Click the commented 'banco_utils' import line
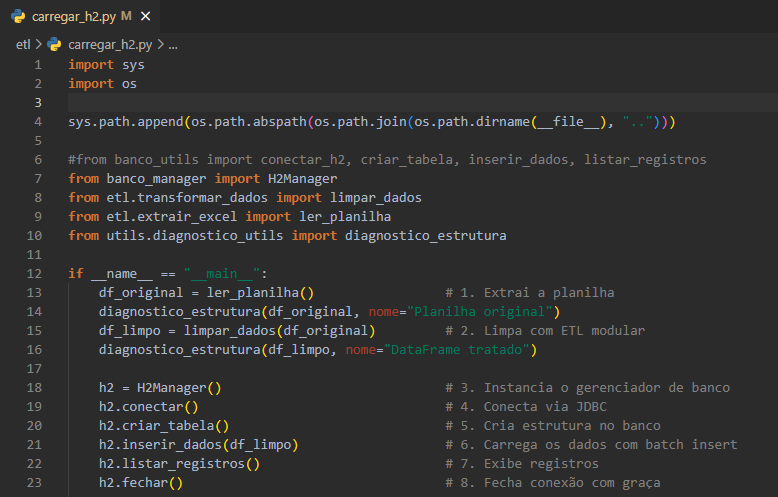This screenshot has width=778, height=497. 387,160
